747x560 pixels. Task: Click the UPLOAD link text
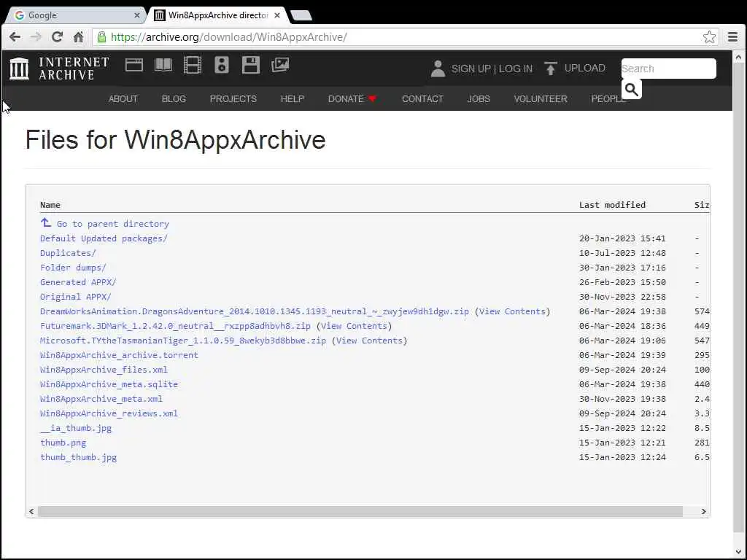(x=585, y=68)
